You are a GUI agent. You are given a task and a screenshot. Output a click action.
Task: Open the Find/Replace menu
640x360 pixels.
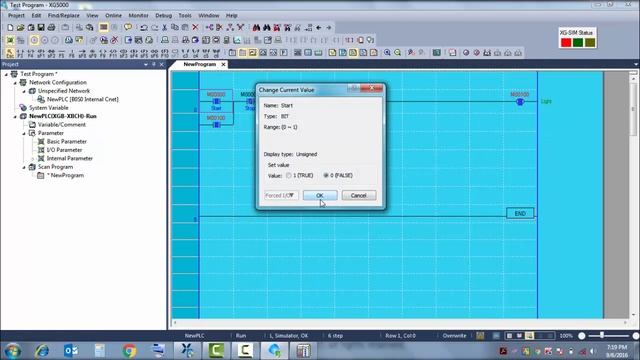coord(64,16)
